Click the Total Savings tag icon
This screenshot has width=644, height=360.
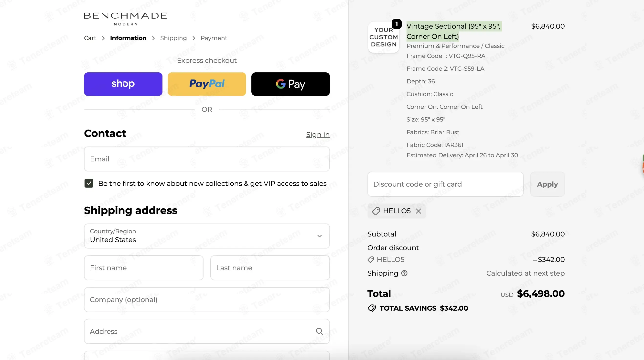coord(372,308)
